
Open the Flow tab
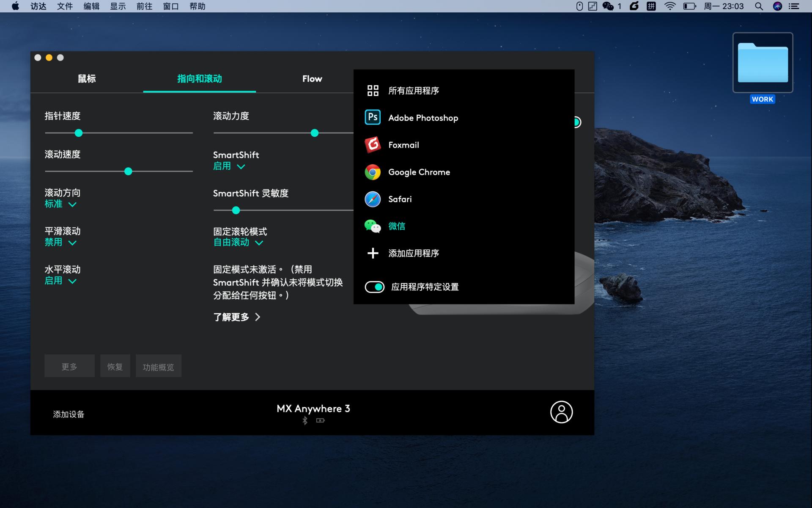click(x=312, y=79)
